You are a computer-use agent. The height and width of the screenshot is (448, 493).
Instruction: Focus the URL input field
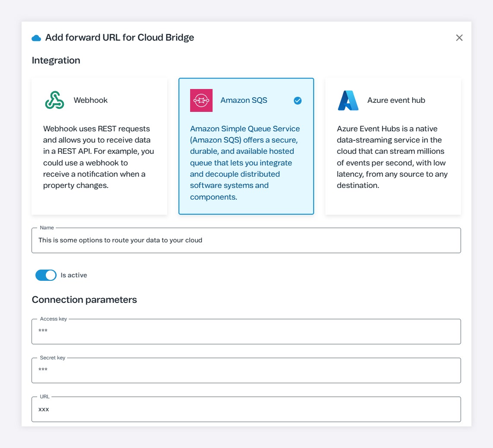click(x=246, y=409)
